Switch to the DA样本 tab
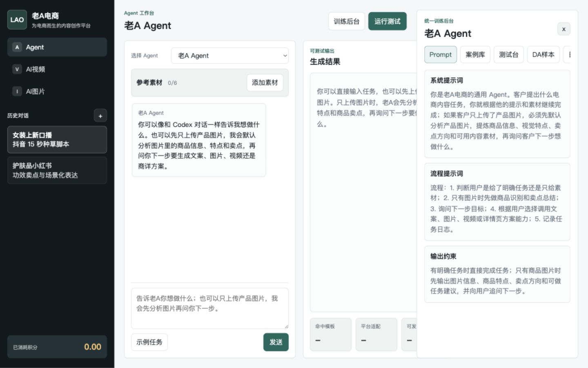Screen dimensions: 588x368 coord(543,54)
